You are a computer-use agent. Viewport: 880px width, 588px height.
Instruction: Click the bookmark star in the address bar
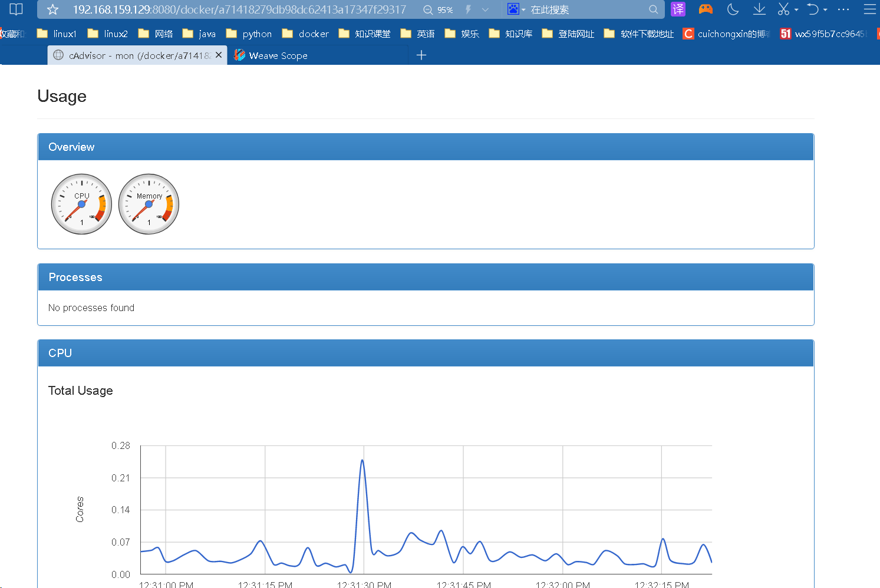pyautogui.click(x=52, y=9)
